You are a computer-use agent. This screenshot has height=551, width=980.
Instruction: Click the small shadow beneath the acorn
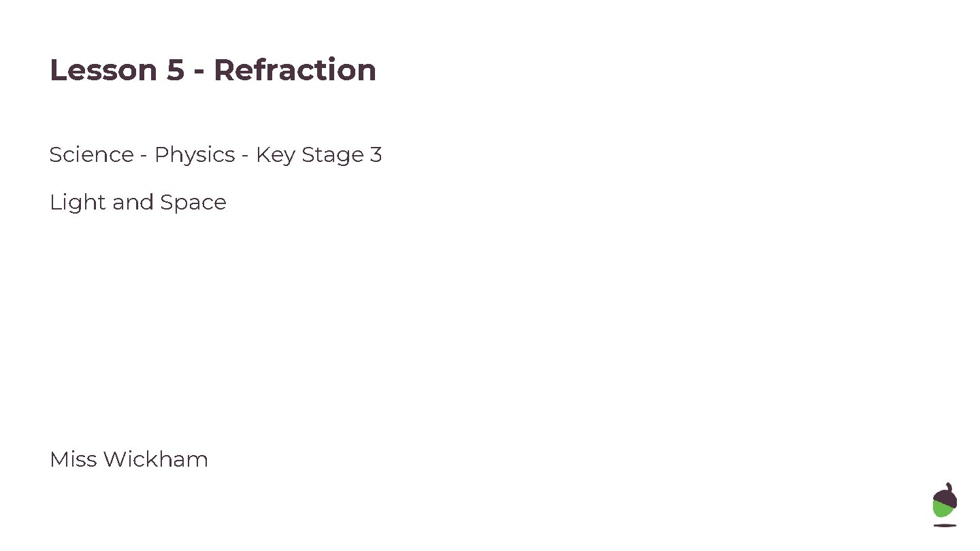coord(945,525)
